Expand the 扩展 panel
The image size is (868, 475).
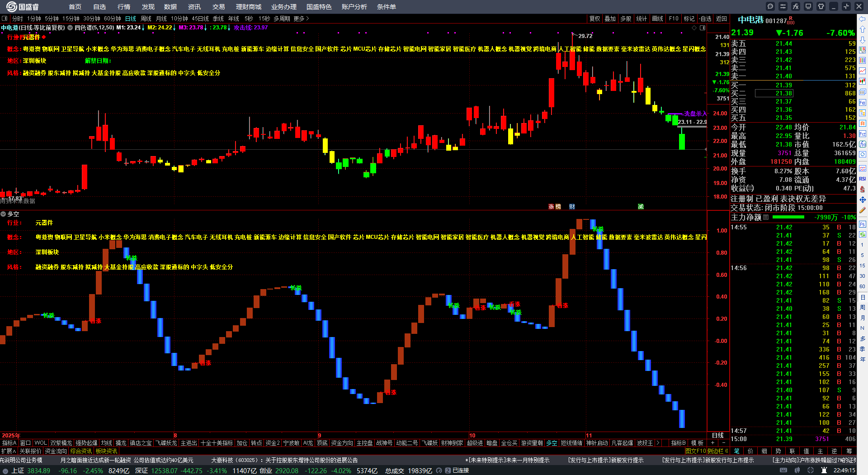9,451
